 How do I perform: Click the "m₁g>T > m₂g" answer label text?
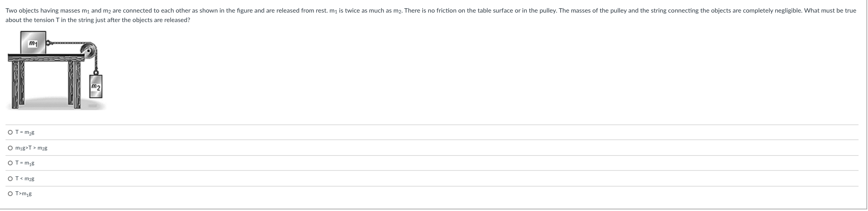(32, 148)
